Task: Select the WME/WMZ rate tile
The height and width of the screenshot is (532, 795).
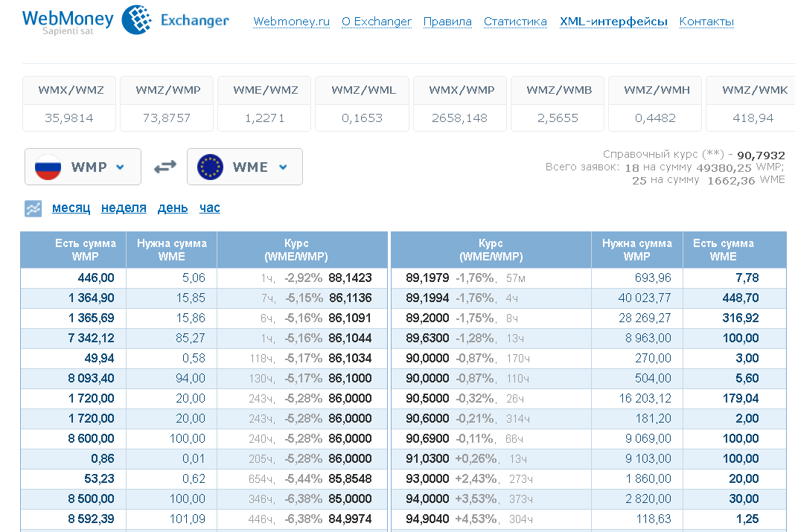Action: click(264, 104)
